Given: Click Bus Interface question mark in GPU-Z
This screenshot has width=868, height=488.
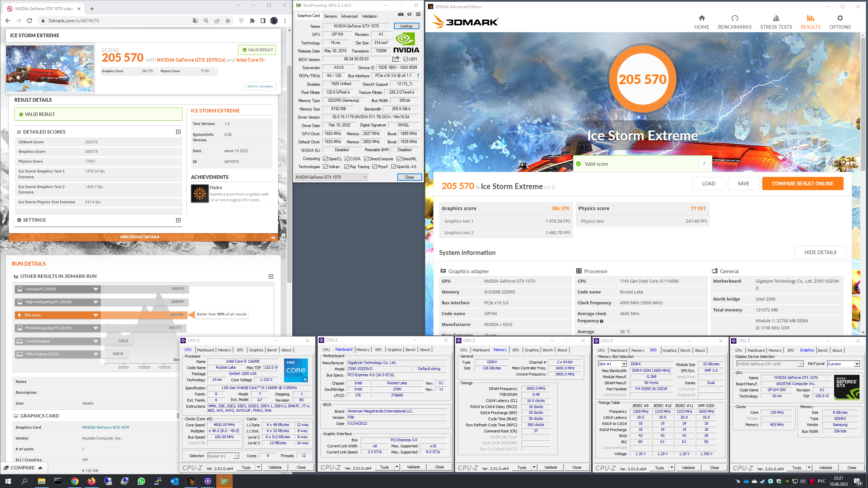Looking at the screenshot, I should [x=418, y=76].
